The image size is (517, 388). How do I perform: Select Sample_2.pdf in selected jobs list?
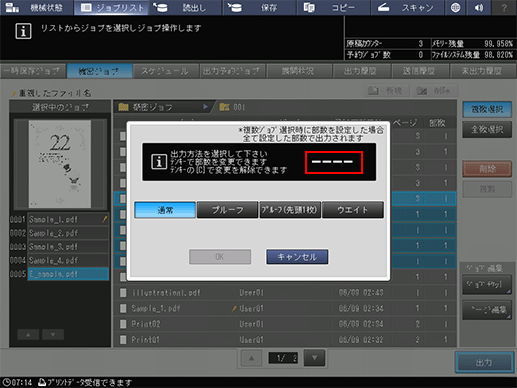68,233
